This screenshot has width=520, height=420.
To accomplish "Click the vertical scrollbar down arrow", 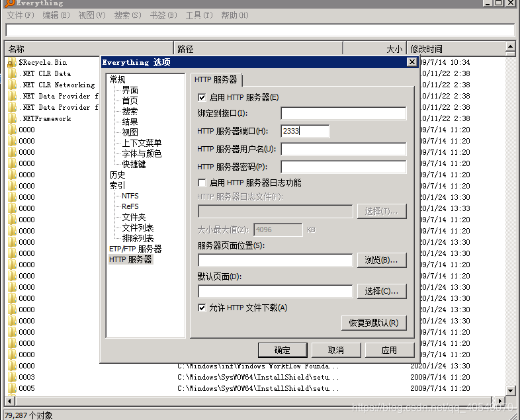I will coord(511,390).
